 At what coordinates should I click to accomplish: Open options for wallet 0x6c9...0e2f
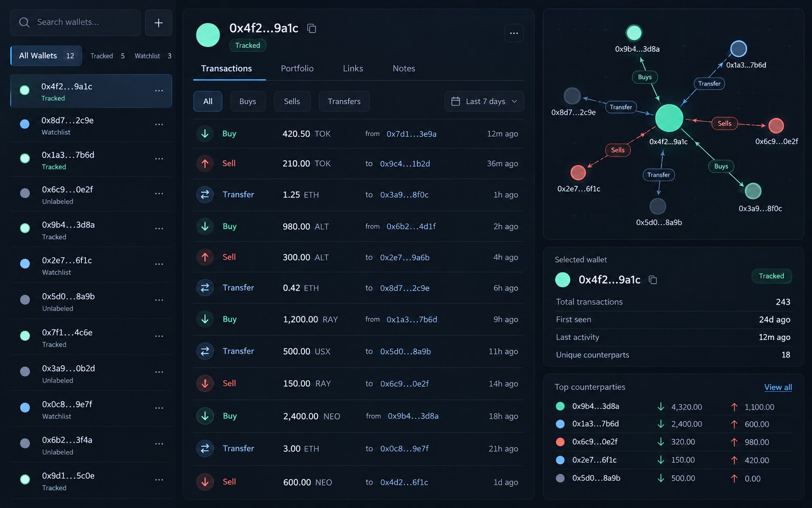159,194
